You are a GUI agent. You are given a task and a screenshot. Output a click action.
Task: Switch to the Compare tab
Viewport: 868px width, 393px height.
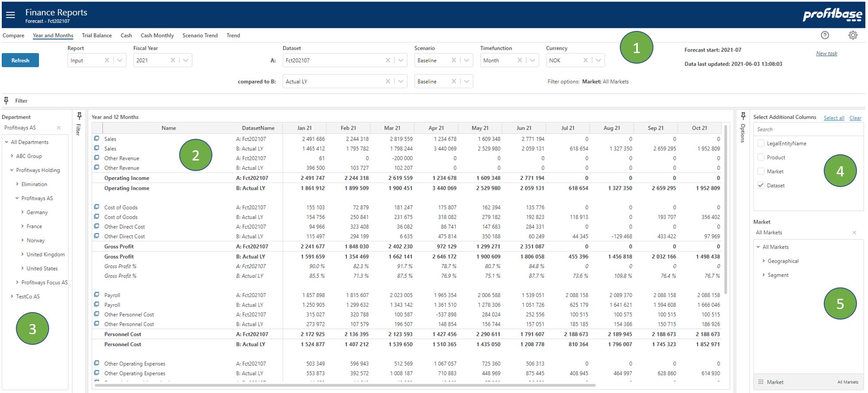(x=13, y=35)
